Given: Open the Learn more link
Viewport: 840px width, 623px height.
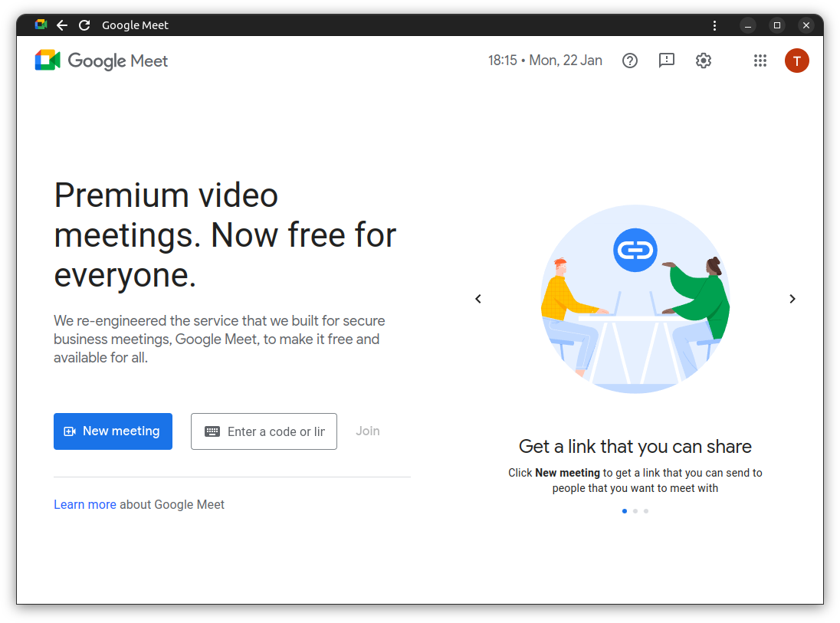Looking at the screenshot, I should click(x=84, y=504).
